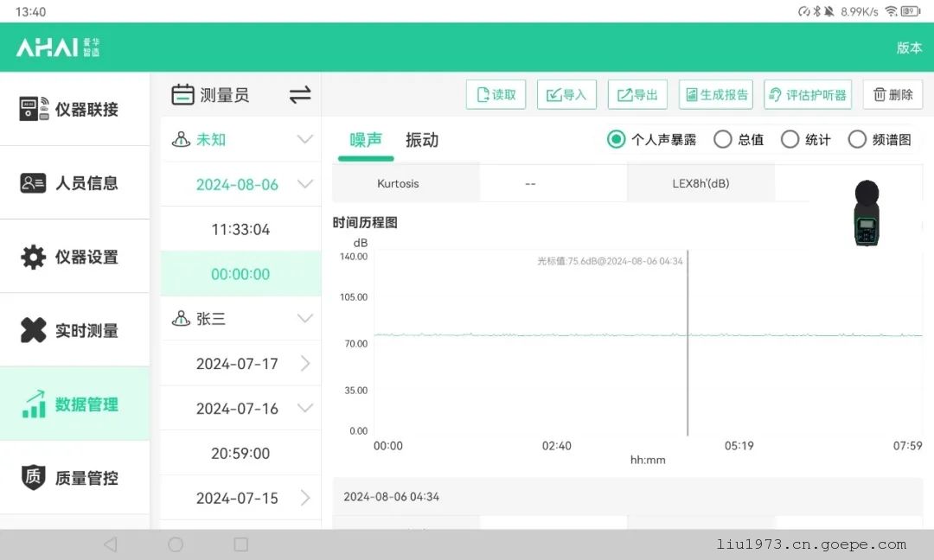
Task: Expand the 2024-07-17 date entry
Action: tap(304, 364)
